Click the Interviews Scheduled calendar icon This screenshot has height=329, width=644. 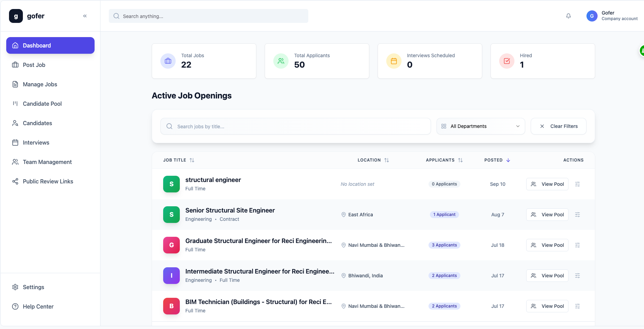(x=394, y=61)
